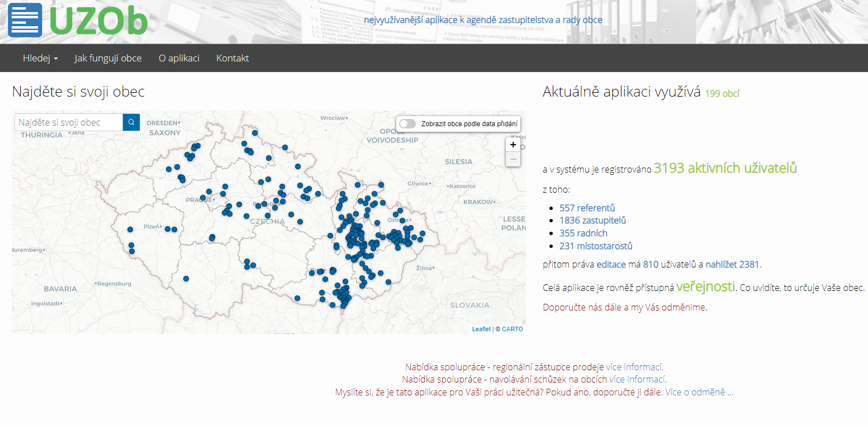Click the UZOb logo icon
The width and height of the screenshot is (868, 425).
click(25, 20)
